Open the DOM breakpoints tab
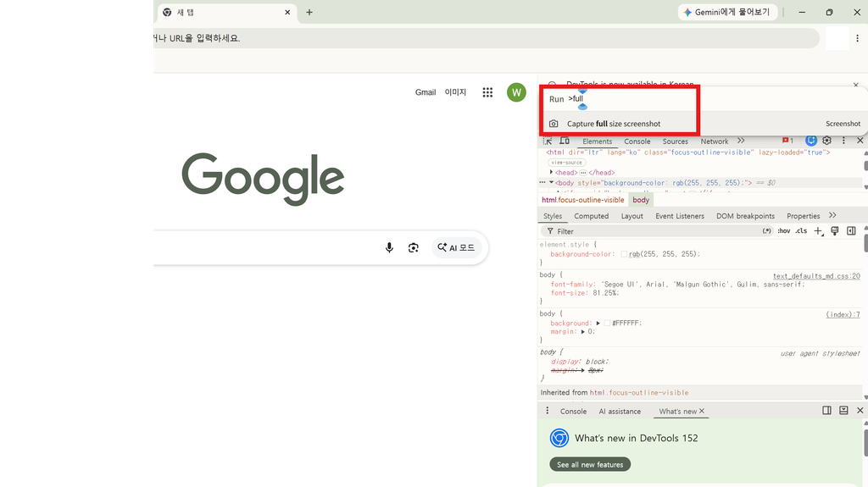The image size is (868, 487). 745,216
